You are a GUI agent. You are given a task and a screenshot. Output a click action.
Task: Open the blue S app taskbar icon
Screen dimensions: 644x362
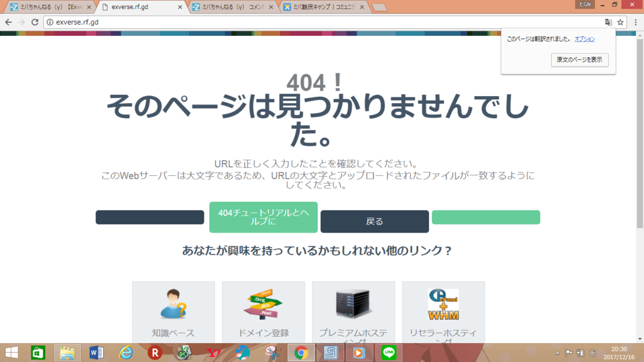pyautogui.click(x=330, y=353)
